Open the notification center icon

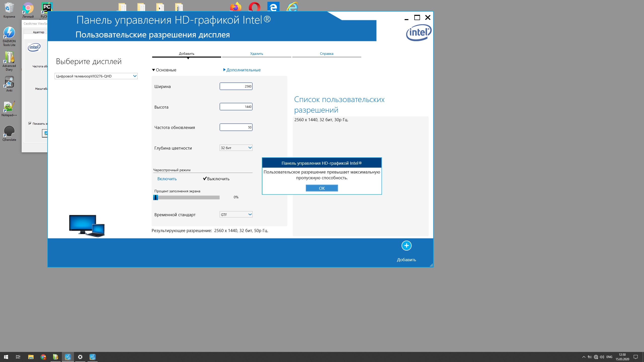636,357
